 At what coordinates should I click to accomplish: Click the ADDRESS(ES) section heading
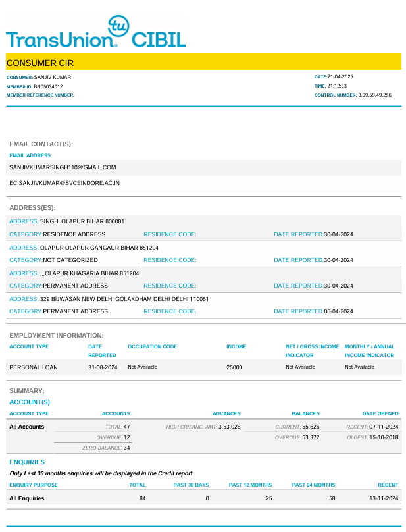pos(32,207)
